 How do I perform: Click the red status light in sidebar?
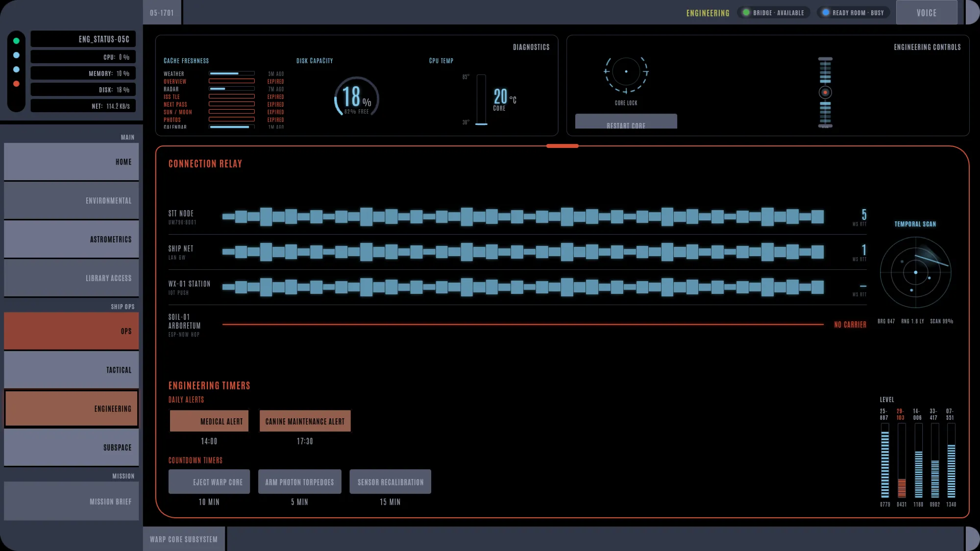[16, 84]
